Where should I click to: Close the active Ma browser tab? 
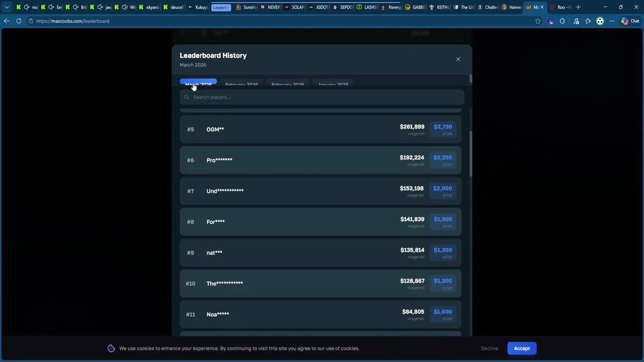pos(542,7)
